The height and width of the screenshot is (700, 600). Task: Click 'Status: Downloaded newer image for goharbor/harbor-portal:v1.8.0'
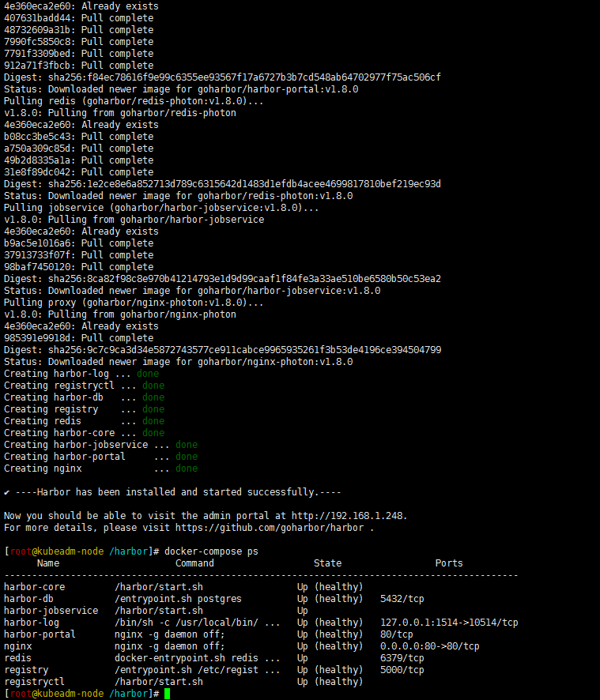point(181,88)
